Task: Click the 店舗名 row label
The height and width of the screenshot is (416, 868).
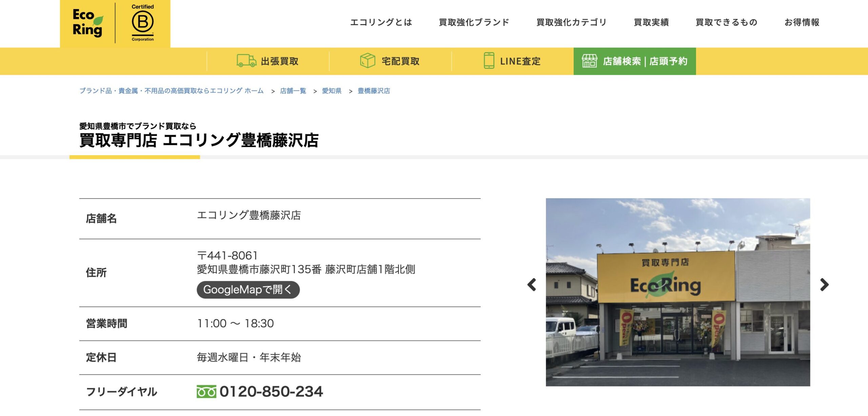Action: tap(101, 219)
